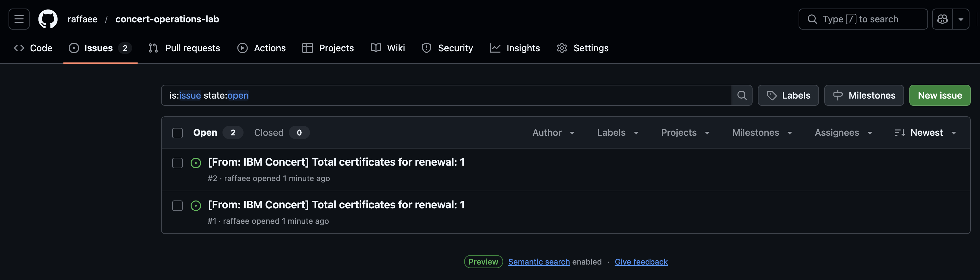Switch to the Pull requests tab
Viewport: 980px width, 280px height.
[x=184, y=48]
